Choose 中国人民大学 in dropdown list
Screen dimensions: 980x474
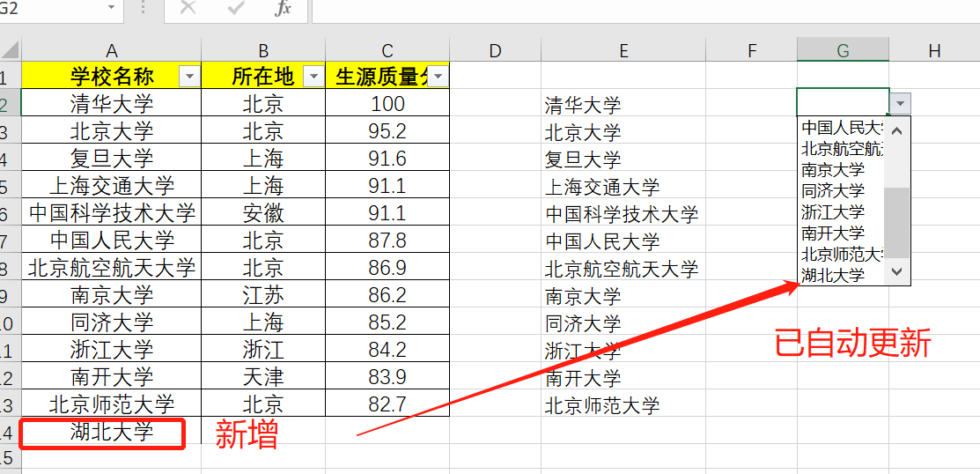pos(842,128)
